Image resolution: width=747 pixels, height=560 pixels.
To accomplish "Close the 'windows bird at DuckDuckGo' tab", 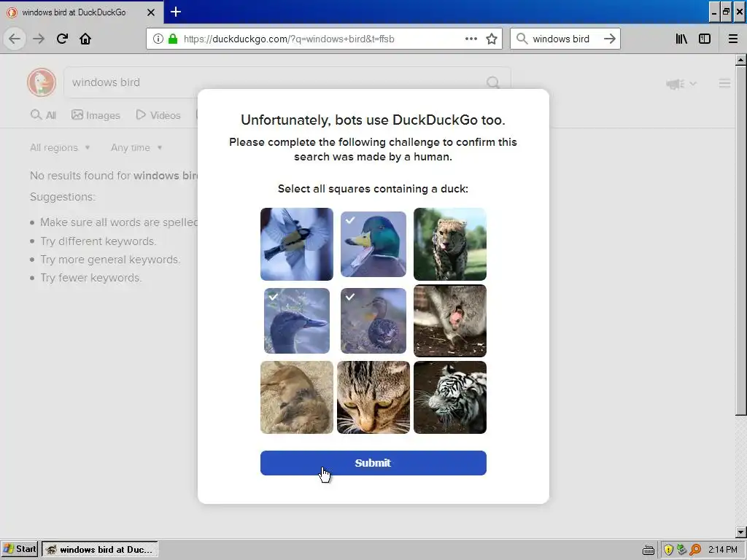I will (151, 12).
